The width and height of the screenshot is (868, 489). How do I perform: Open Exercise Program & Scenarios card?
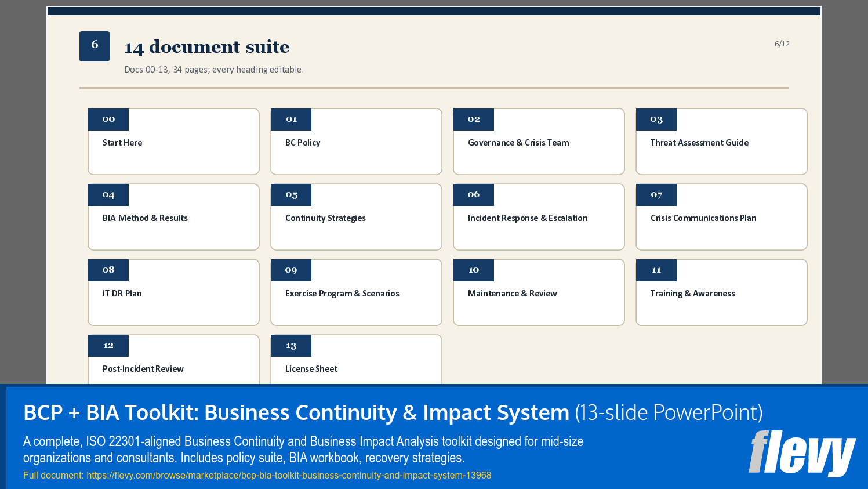tap(356, 292)
